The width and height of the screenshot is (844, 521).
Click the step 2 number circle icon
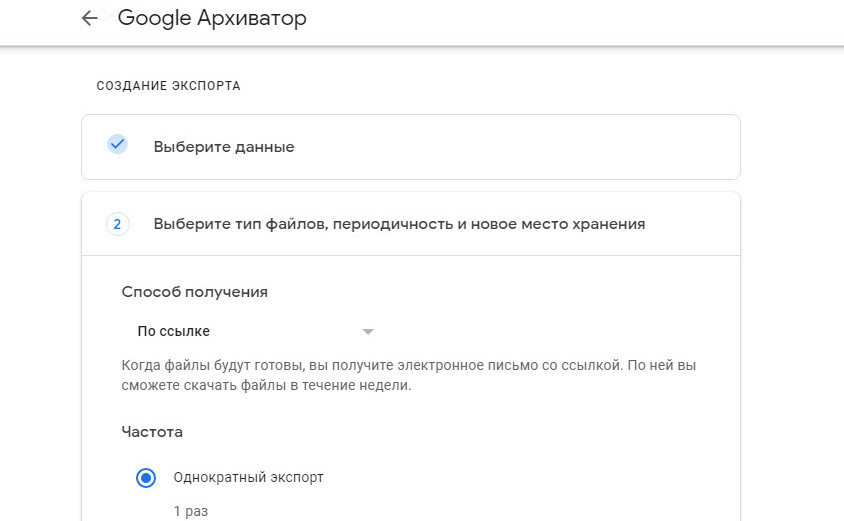[x=117, y=224]
